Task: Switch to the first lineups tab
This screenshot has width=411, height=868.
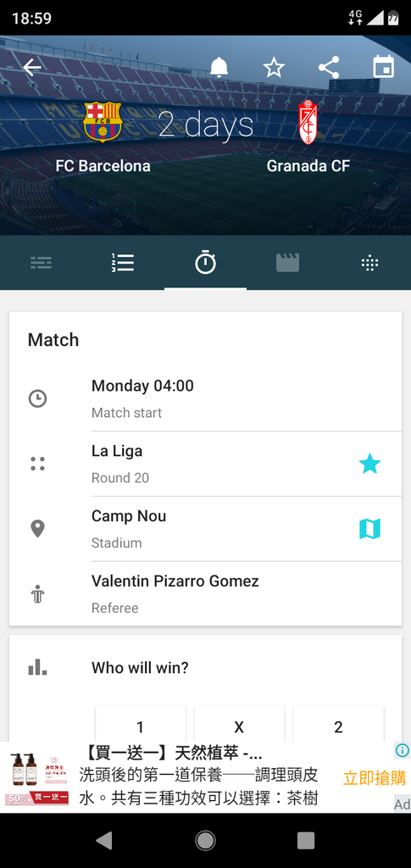Action: coord(41,263)
